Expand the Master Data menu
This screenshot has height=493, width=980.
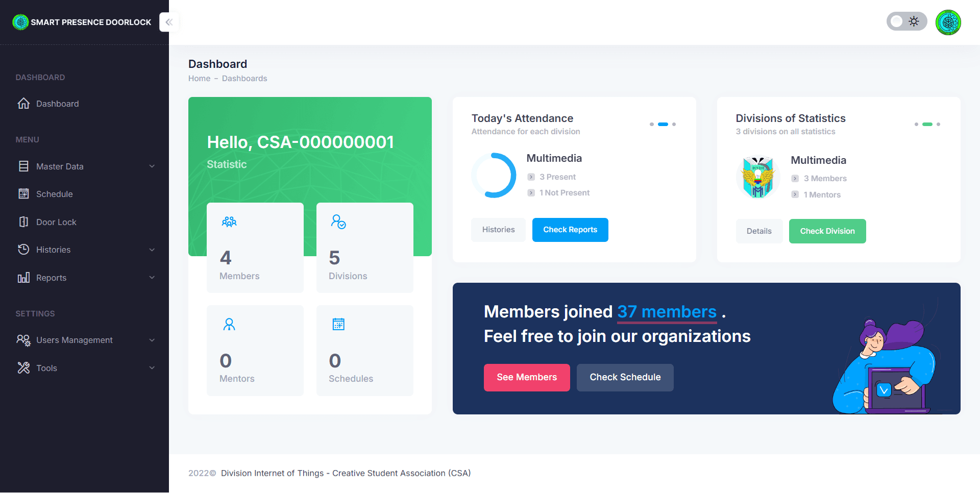click(85, 166)
